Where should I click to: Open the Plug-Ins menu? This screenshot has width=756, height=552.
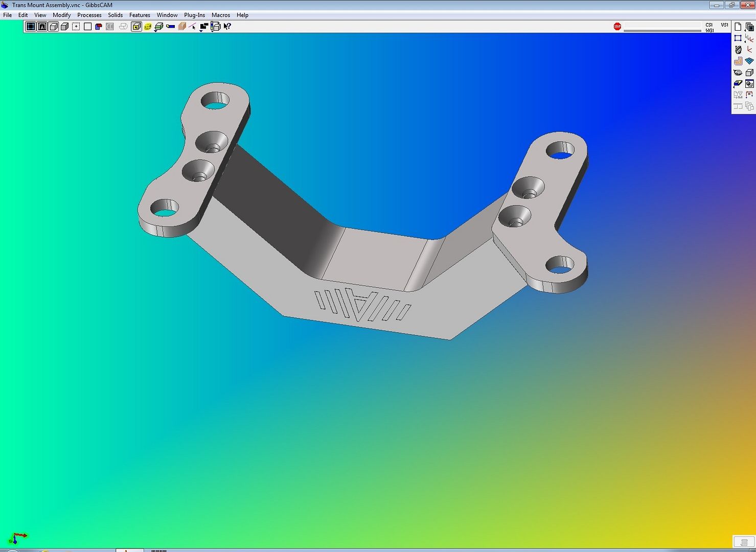pos(194,15)
